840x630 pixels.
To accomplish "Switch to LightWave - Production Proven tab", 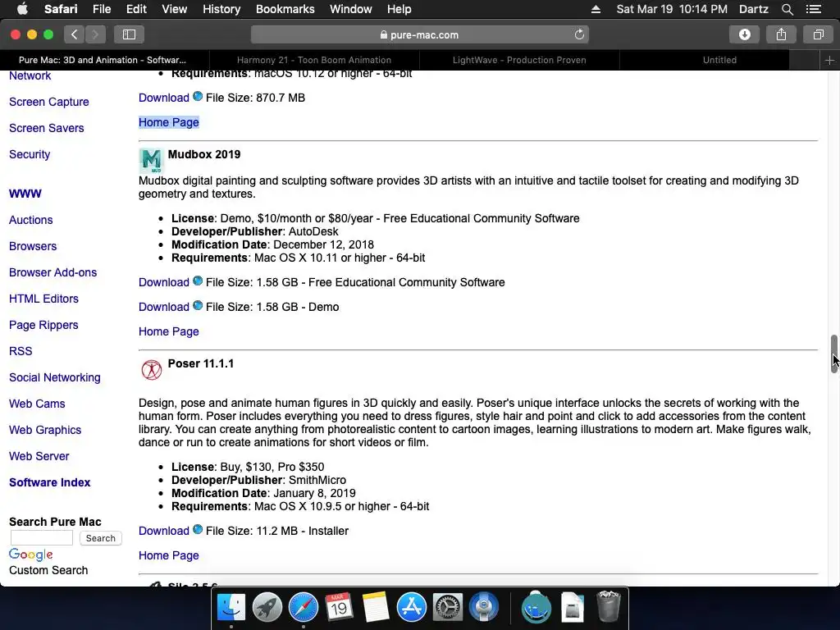I will click(519, 60).
